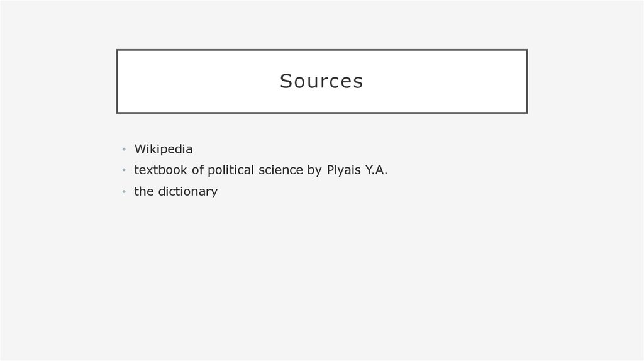Click the bullet dot before "the dictionary"
644x361 pixels.
coord(124,192)
